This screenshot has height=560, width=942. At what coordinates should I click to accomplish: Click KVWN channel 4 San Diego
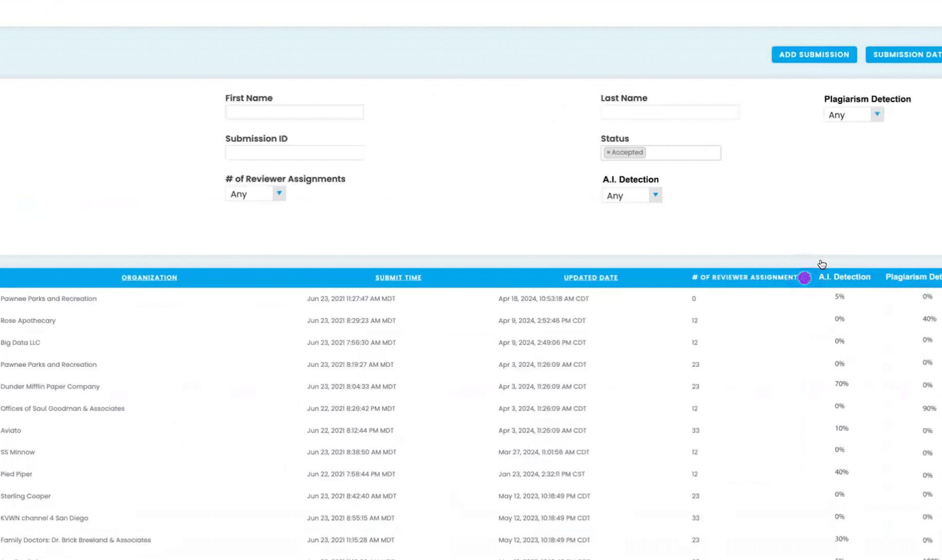[44, 518]
